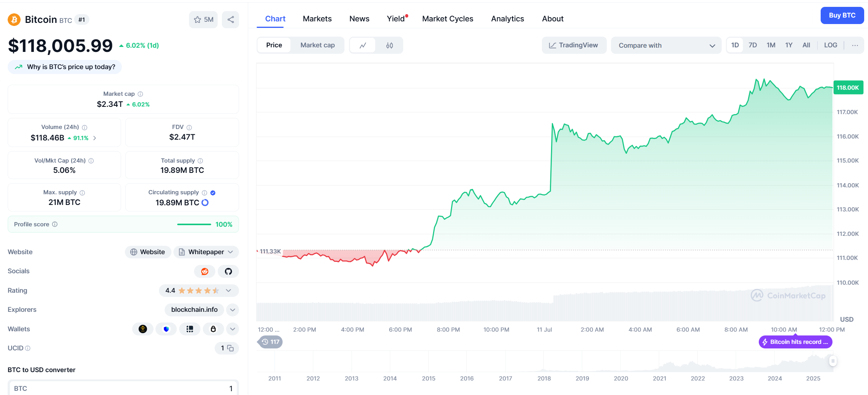Click the Circulating supply info icon
868x395 pixels.
click(204, 193)
